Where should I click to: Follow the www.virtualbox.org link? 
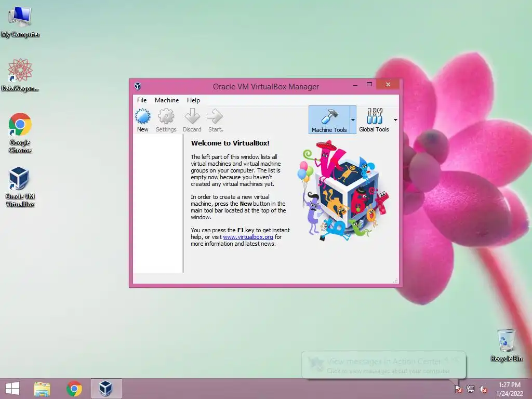click(x=248, y=237)
